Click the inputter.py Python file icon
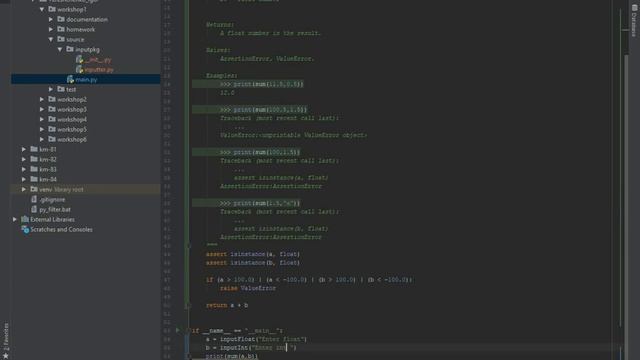Viewport: 640px width, 360px height. (79, 69)
